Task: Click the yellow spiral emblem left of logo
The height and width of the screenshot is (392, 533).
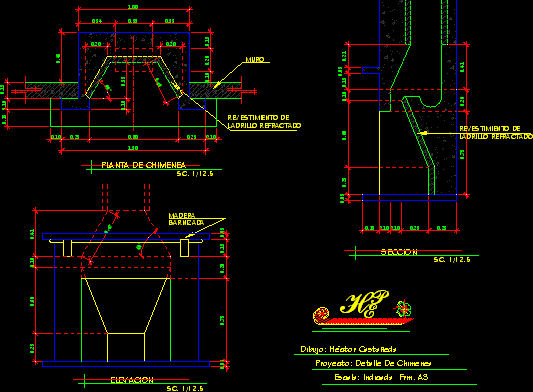Action: click(x=321, y=314)
